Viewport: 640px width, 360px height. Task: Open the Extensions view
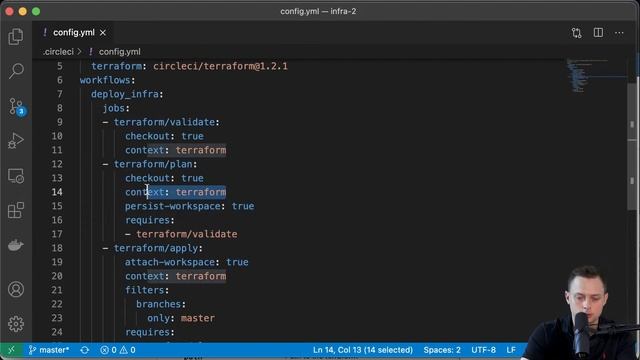click(16, 211)
